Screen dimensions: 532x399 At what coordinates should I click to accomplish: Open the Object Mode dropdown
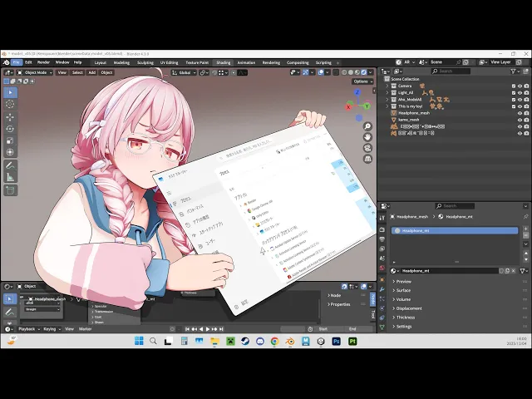pyautogui.click(x=35, y=72)
